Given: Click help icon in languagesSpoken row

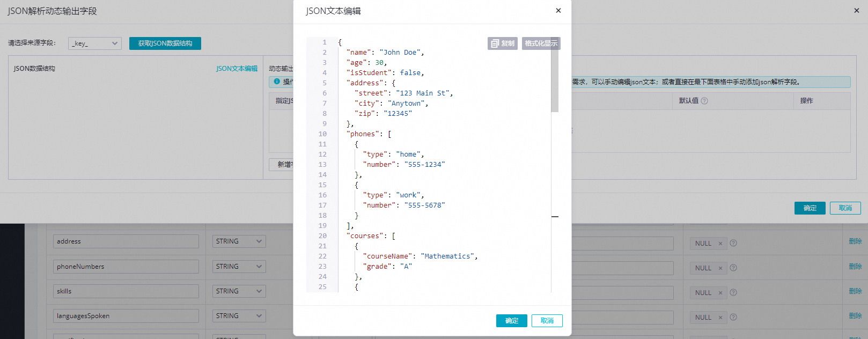Looking at the screenshot, I should [x=733, y=317].
